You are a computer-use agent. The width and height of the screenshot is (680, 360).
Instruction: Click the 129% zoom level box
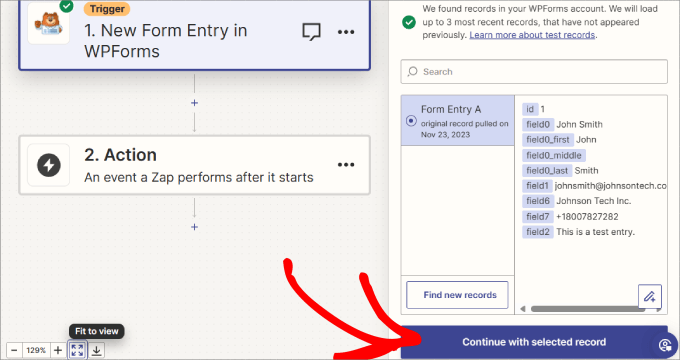(36, 350)
